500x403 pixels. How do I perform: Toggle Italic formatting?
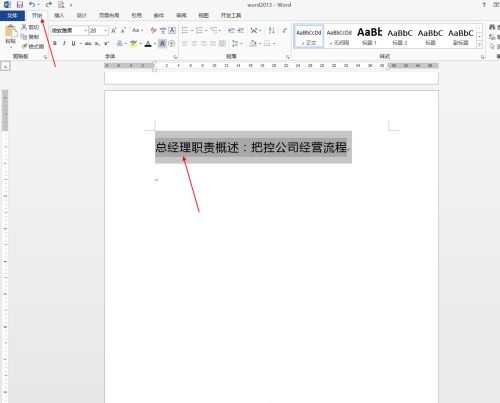[x=64, y=43]
